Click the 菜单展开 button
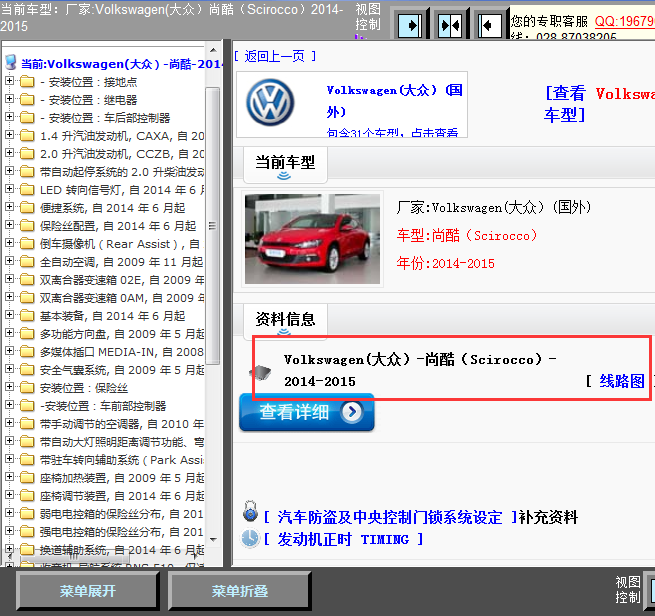Image resolution: width=655 pixels, height=616 pixels. tap(88, 591)
